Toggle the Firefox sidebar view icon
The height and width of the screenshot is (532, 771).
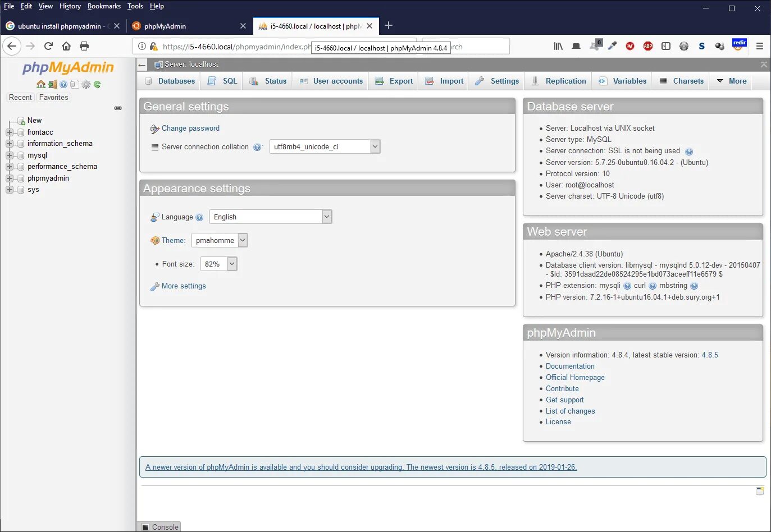(666, 46)
